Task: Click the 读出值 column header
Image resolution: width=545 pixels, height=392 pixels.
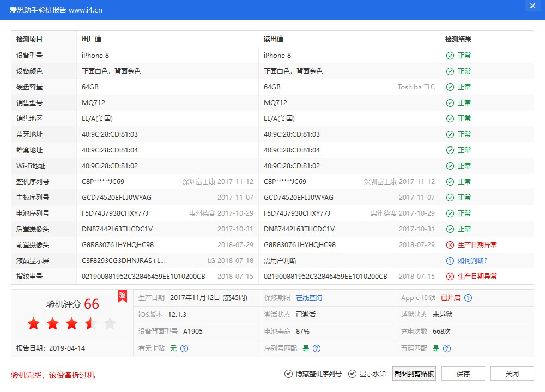Action: click(x=274, y=39)
